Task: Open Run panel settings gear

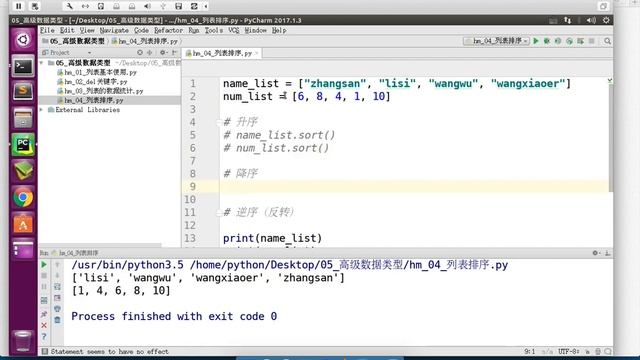Action: pos(596,253)
